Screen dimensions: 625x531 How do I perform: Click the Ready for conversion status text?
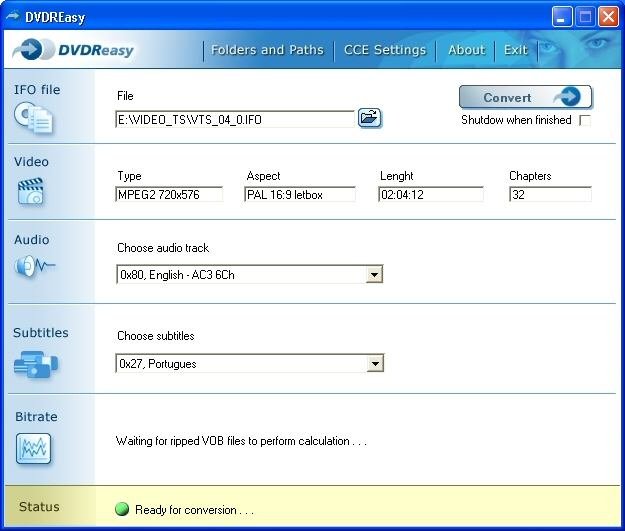tap(195, 510)
